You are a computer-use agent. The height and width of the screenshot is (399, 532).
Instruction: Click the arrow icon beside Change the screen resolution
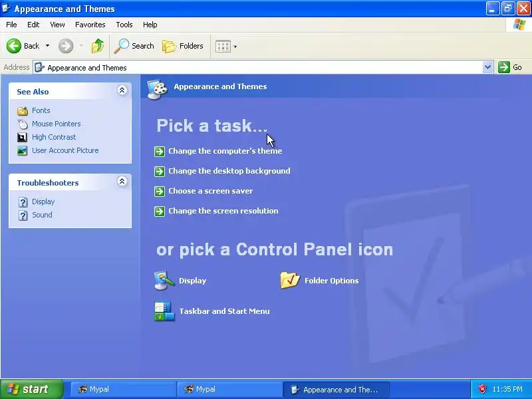[160, 211]
